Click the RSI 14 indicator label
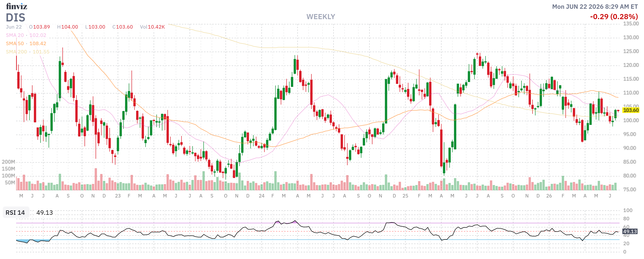This screenshot has height=259, width=644. (x=15, y=212)
